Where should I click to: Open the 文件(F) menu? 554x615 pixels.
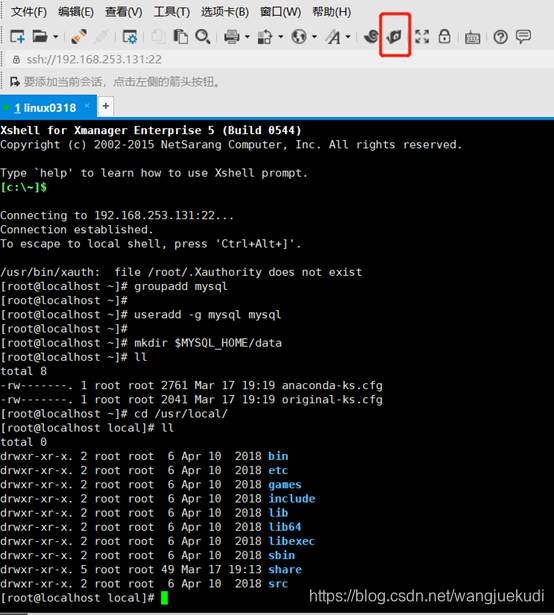(29, 12)
